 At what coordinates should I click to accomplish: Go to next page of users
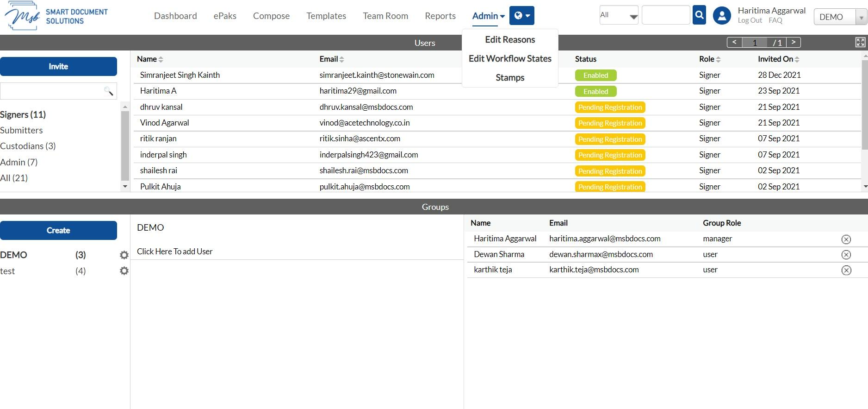click(x=794, y=42)
